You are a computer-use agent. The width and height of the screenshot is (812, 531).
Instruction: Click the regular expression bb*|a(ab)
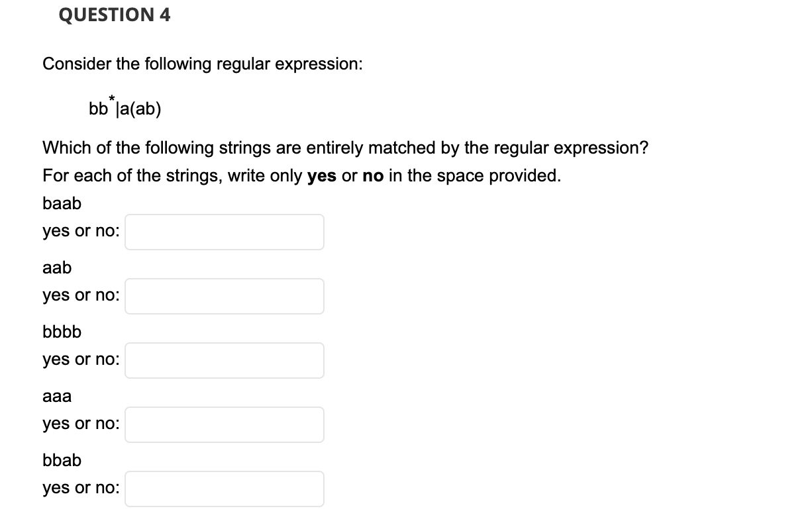(x=124, y=107)
